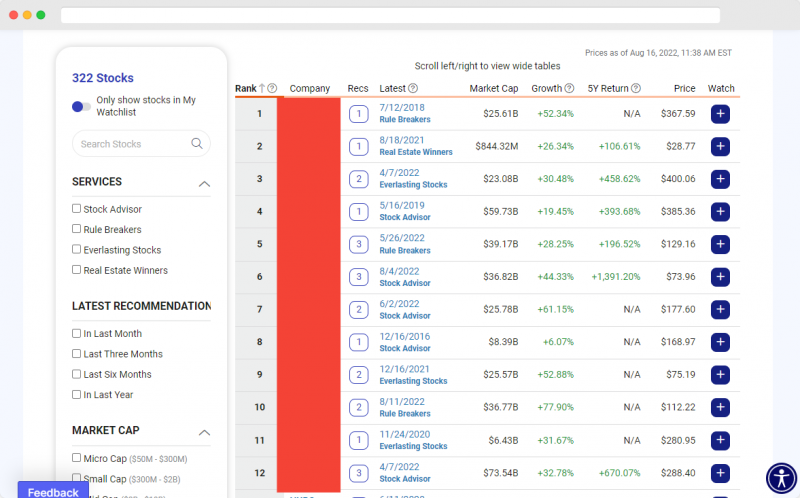Add rank 3 stock to watchlist

pyautogui.click(x=720, y=179)
